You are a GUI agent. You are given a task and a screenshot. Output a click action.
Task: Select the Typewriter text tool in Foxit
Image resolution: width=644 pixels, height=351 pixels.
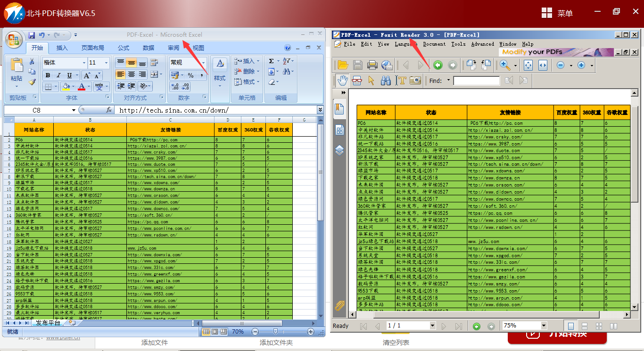(401, 81)
